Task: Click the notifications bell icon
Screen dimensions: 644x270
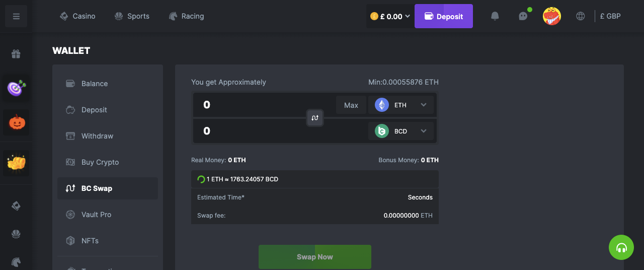Action: coord(495,16)
